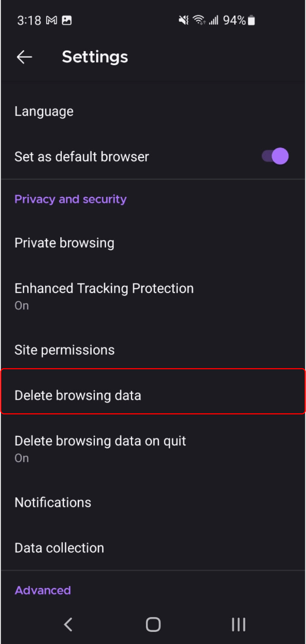Open the Language setting
Image resolution: width=306 pixels, height=644 pixels.
pos(44,111)
